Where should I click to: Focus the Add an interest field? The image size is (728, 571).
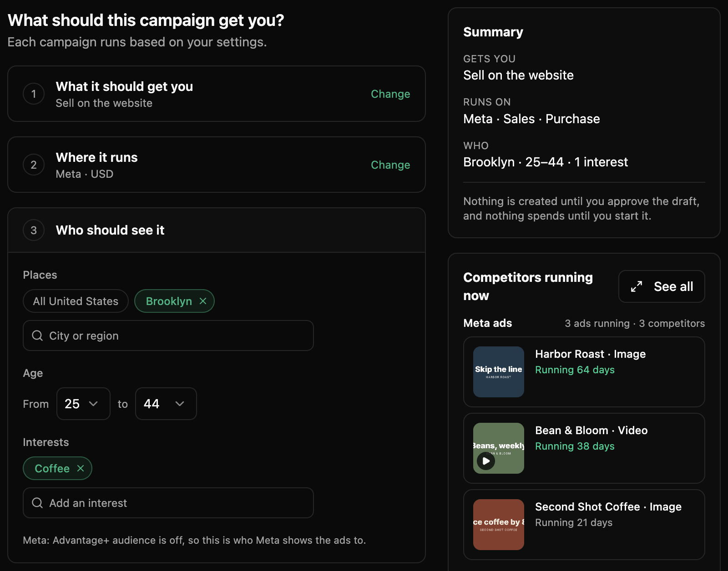[x=168, y=503]
